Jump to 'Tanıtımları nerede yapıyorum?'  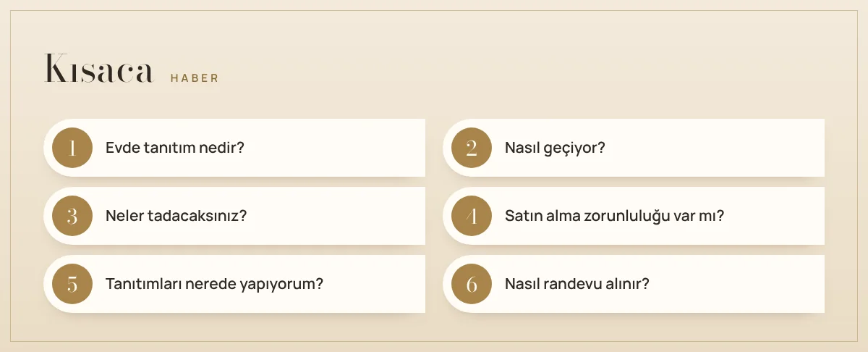(x=214, y=284)
